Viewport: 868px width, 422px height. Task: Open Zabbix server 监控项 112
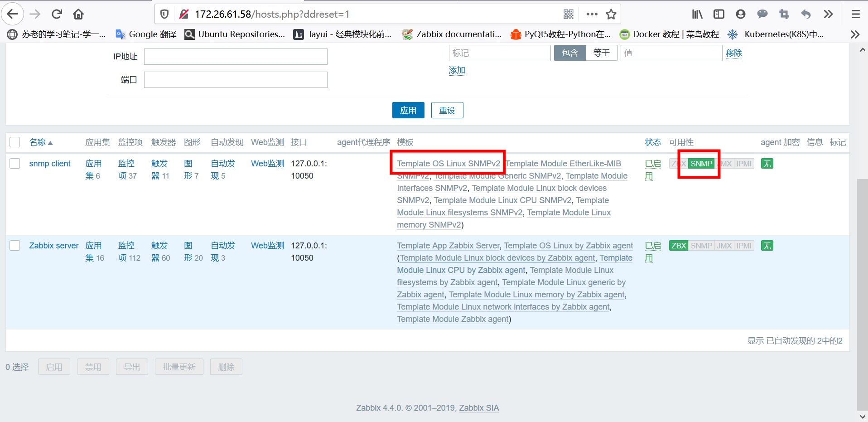coord(129,252)
